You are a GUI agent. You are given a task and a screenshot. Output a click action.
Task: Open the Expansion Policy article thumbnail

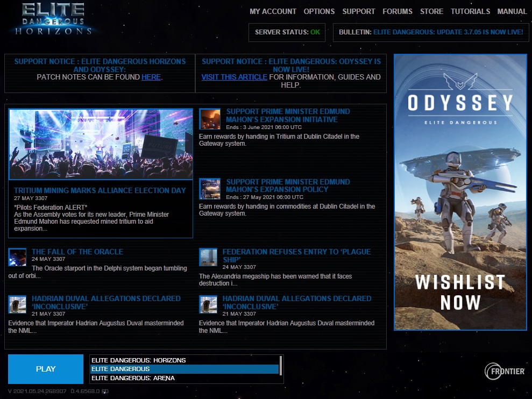point(210,189)
